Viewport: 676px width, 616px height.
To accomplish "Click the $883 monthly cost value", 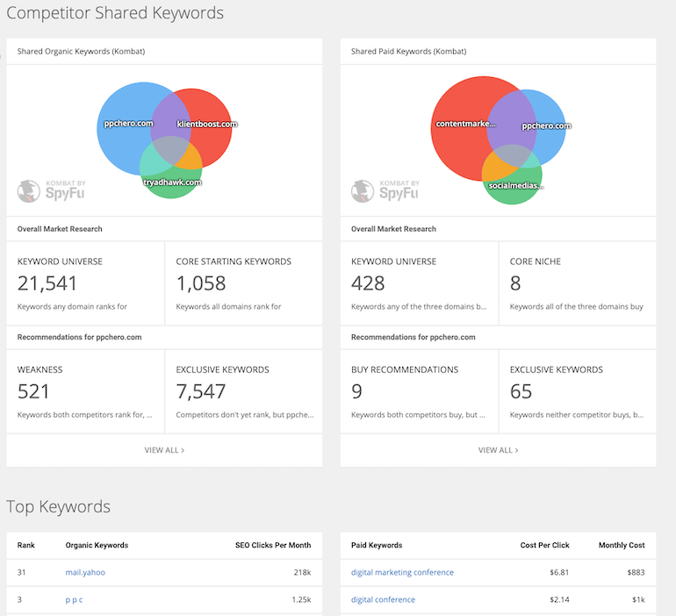I will tap(636, 572).
